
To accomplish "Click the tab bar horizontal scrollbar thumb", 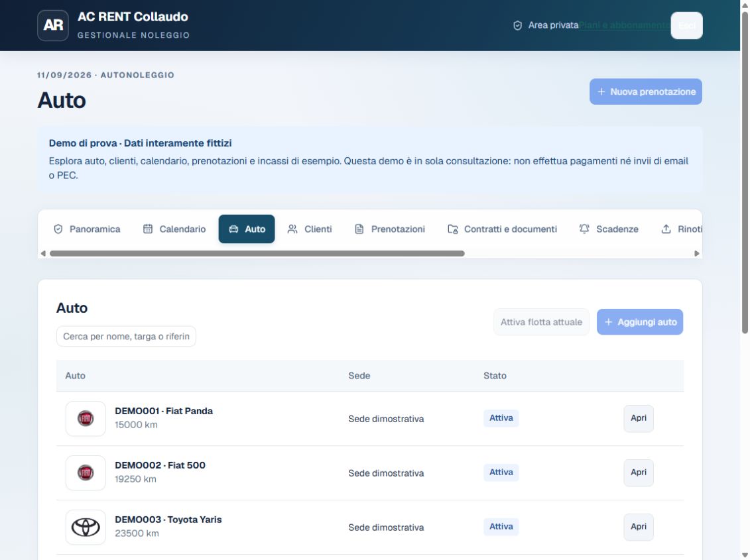I will pyautogui.click(x=257, y=253).
